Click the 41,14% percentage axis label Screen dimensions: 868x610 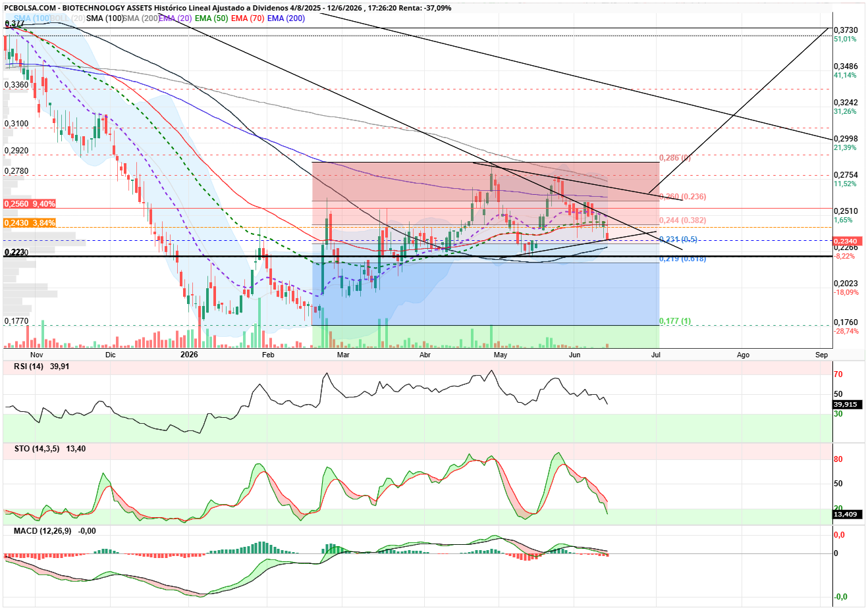point(845,75)
